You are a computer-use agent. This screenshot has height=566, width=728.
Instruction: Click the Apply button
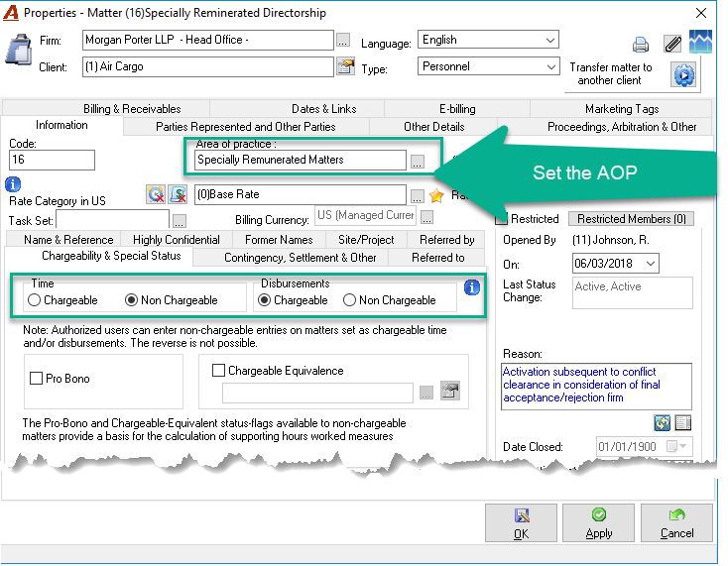598,522
